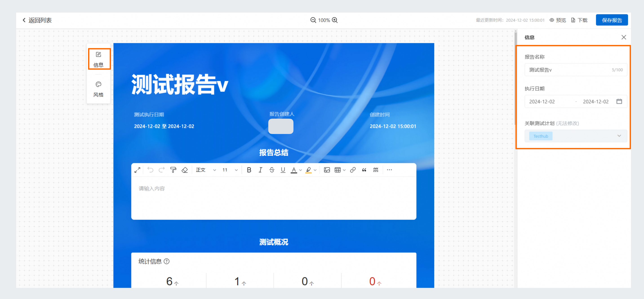Open the 正文 paragraph style dropdown
Image resolution: width=644 pixels, height=299 pixels.
pyautogui.click(x=206, y=170)
